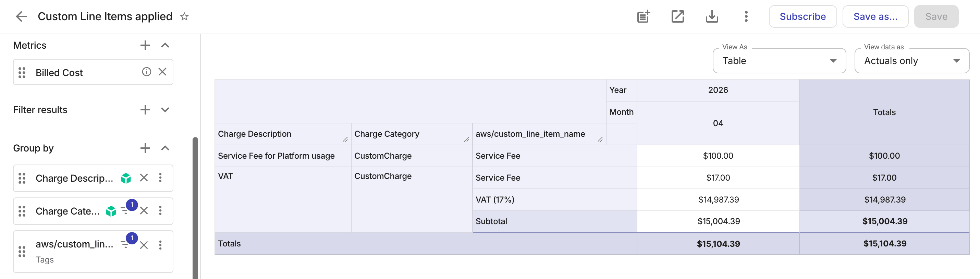Screen dimensions: 980x279
Task: Add a Group by dimension
Action: 145,148
